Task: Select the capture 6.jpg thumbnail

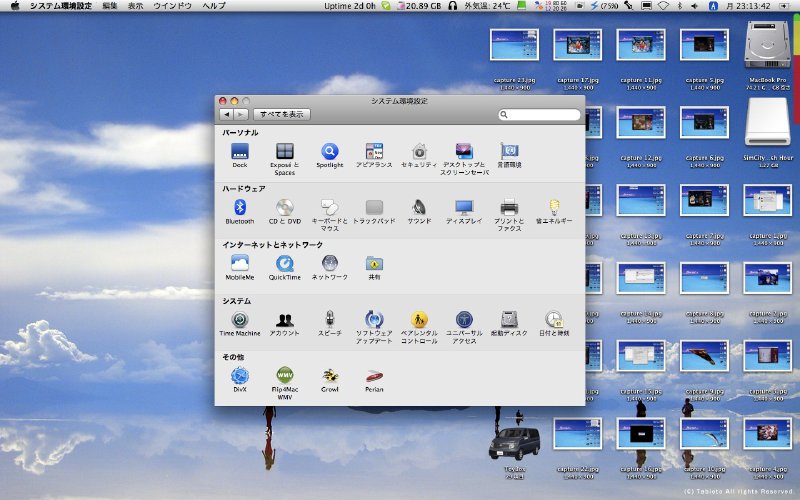Action: coord(704,122)
